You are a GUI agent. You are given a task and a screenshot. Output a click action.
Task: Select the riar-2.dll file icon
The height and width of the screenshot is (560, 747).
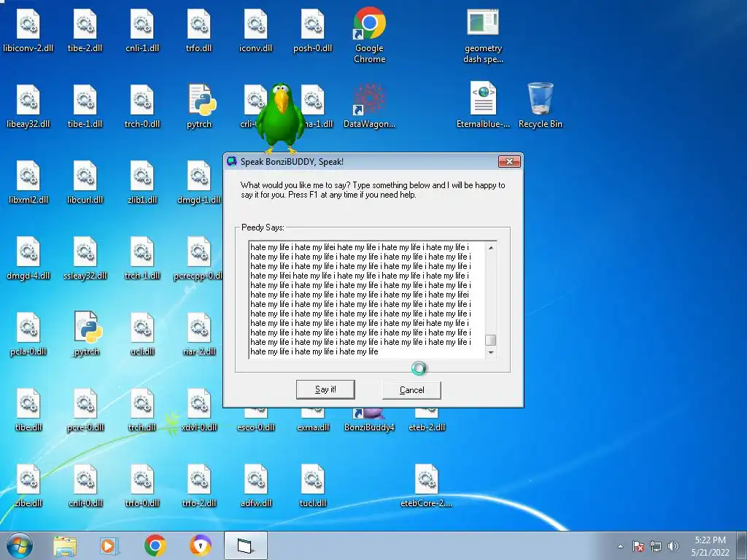click(x=199, y=333)
